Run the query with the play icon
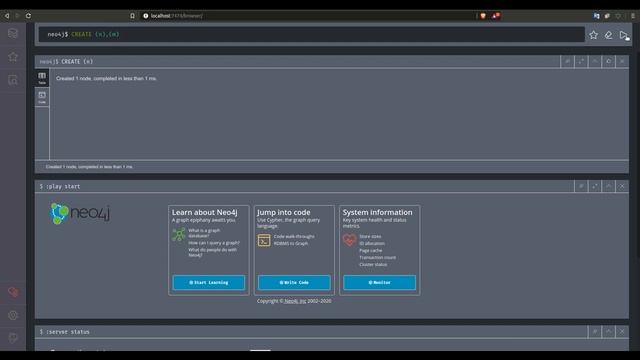Image resolution: width=640 pixels, height=360 pixels. [624, 35]
